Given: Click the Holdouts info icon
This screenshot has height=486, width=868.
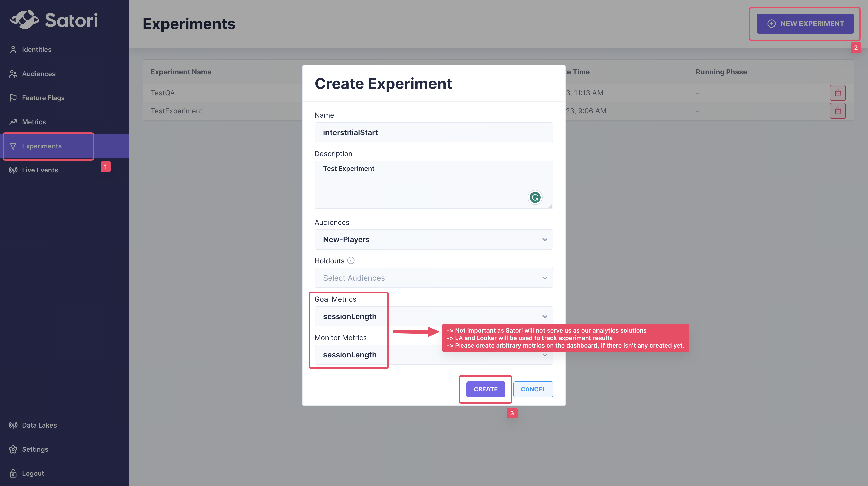Looking at the screenshot, I should pyautogui.click(x=351, y=260).
